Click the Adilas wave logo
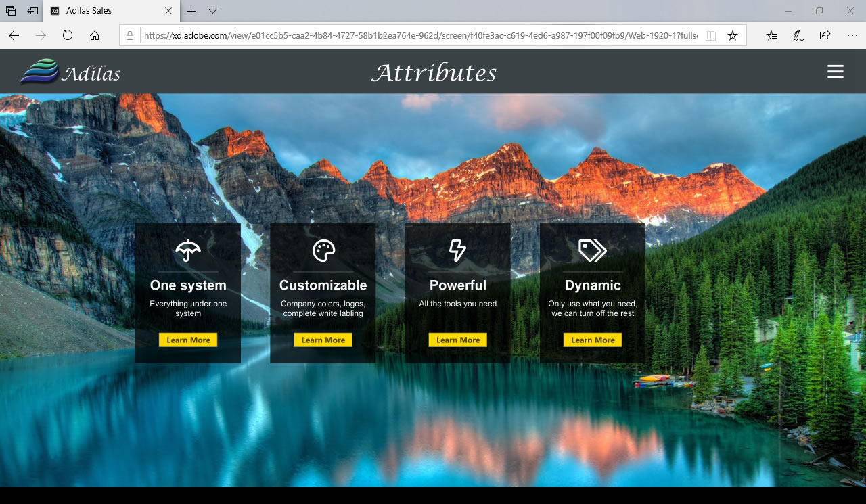 39,72
